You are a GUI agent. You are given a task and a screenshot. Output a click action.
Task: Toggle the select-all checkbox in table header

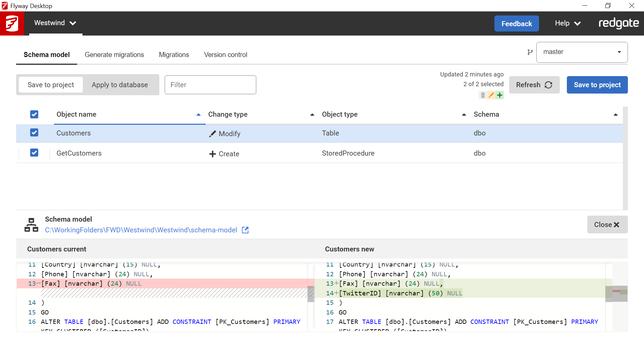click(x=34, y=114)
